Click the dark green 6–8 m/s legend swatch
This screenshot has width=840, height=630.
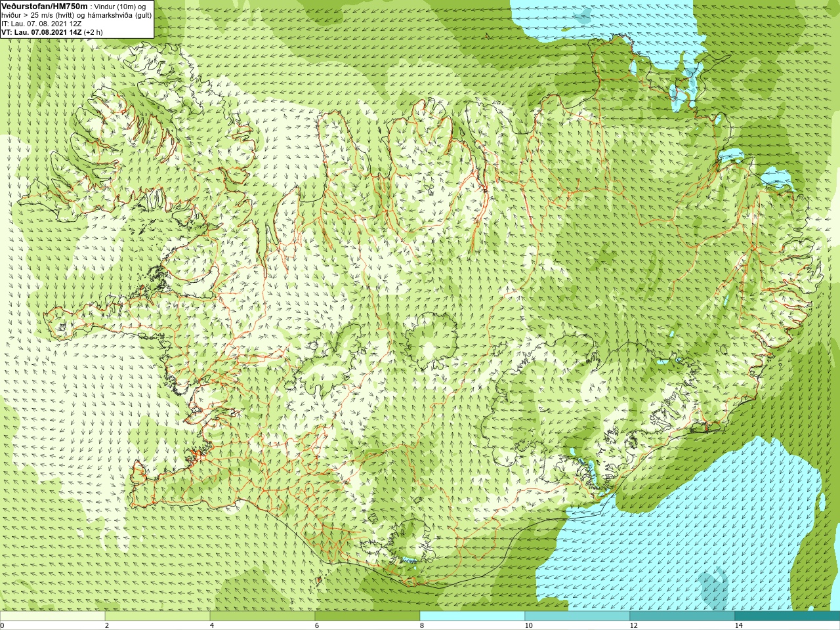click(367, 616)
